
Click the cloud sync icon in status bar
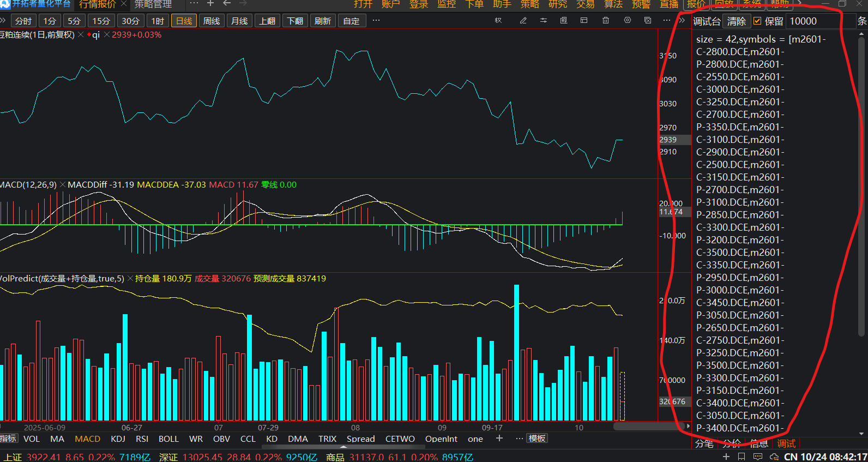pyautogui.click(x=774, y=457)
